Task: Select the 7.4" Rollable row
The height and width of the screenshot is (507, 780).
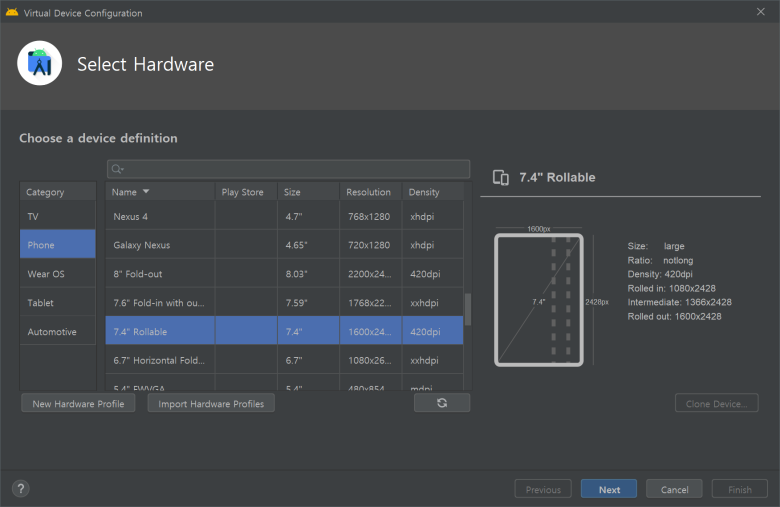Action: coord(285,331)
